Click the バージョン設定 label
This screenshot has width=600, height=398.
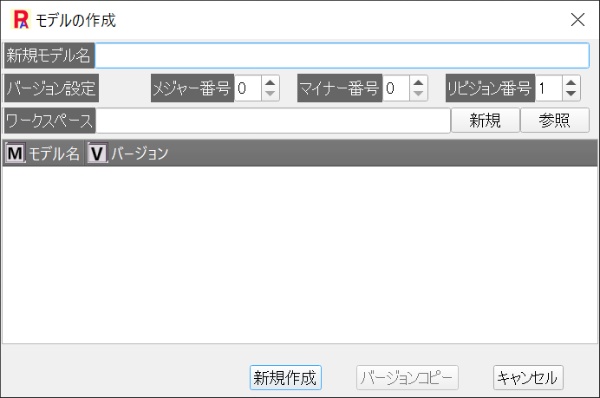coord(51,88)
